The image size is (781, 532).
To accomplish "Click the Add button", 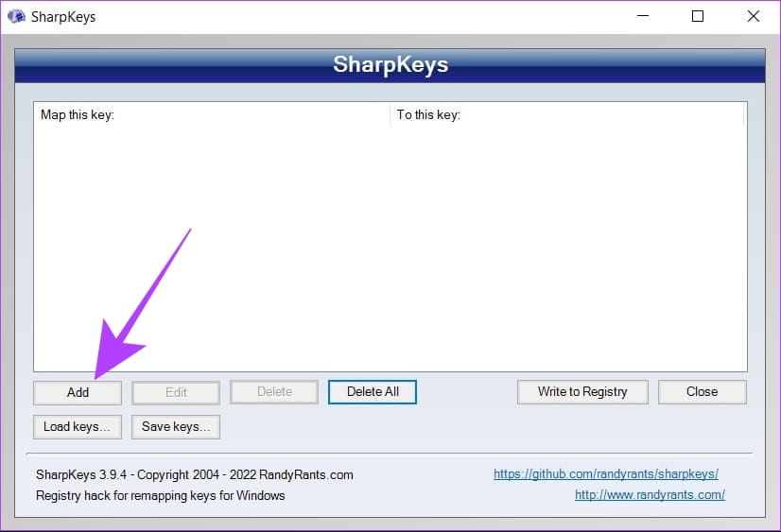I will (x=78, y=393).
